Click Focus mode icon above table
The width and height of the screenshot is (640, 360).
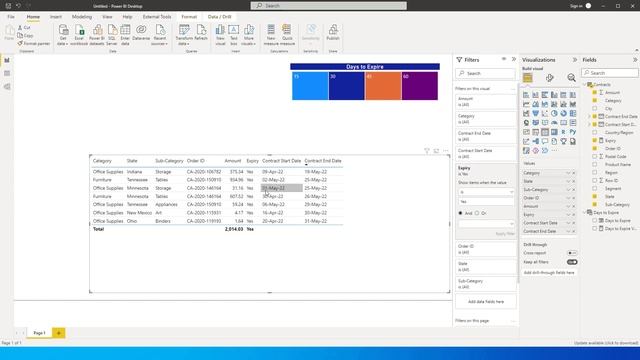pos(436,151)
